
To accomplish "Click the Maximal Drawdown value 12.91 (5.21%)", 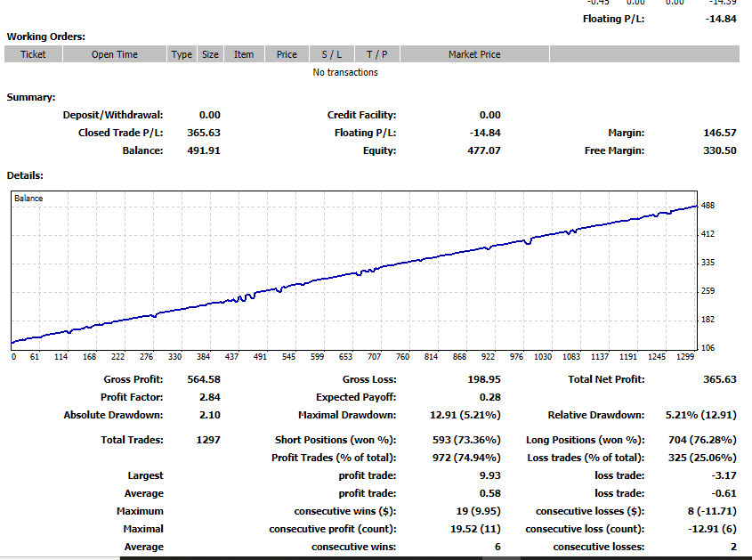I will click(x=465, y=415).
